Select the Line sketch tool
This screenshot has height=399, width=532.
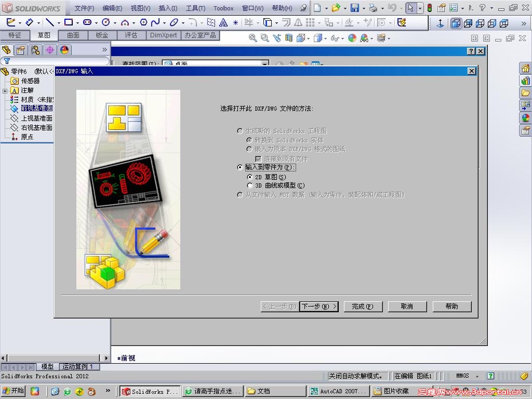(50, 22)
